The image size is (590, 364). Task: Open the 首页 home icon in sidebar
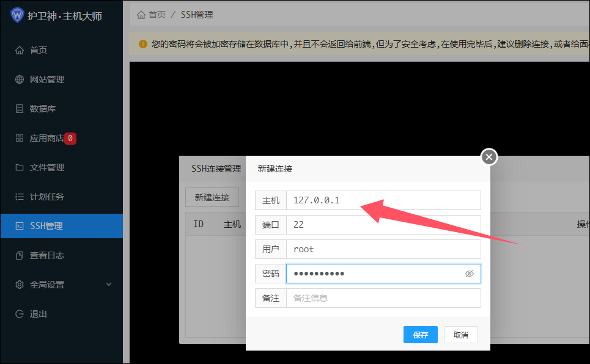pos(19,49)
